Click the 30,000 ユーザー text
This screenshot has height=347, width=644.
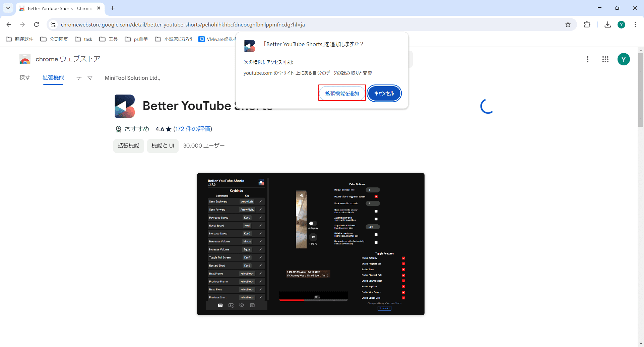click(204, 146)
